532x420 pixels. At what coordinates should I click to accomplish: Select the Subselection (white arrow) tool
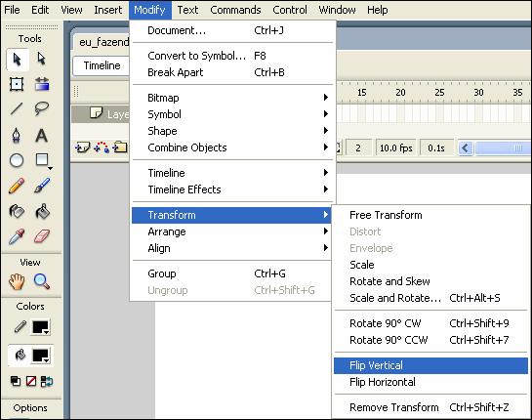(x=41, y=59)
